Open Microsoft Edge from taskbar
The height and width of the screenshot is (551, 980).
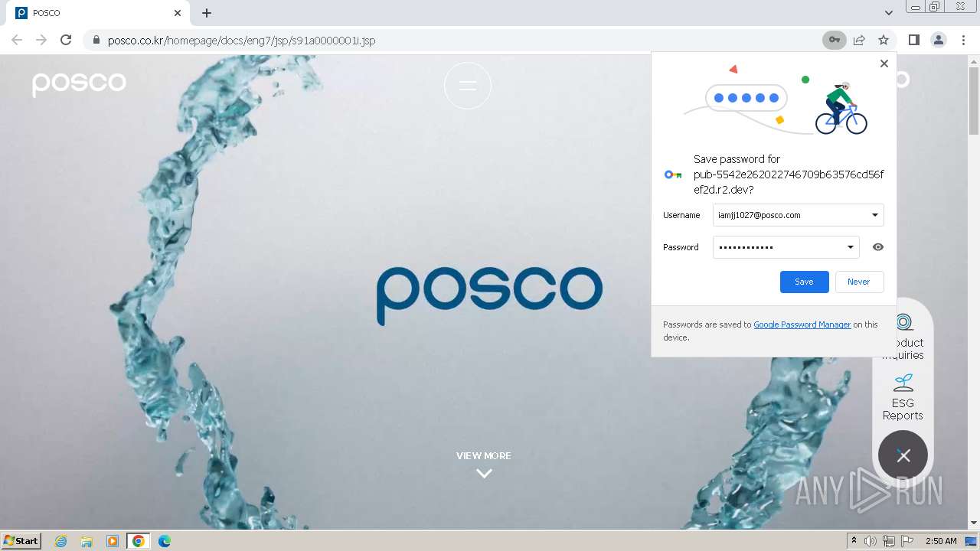tap(165, 541)
